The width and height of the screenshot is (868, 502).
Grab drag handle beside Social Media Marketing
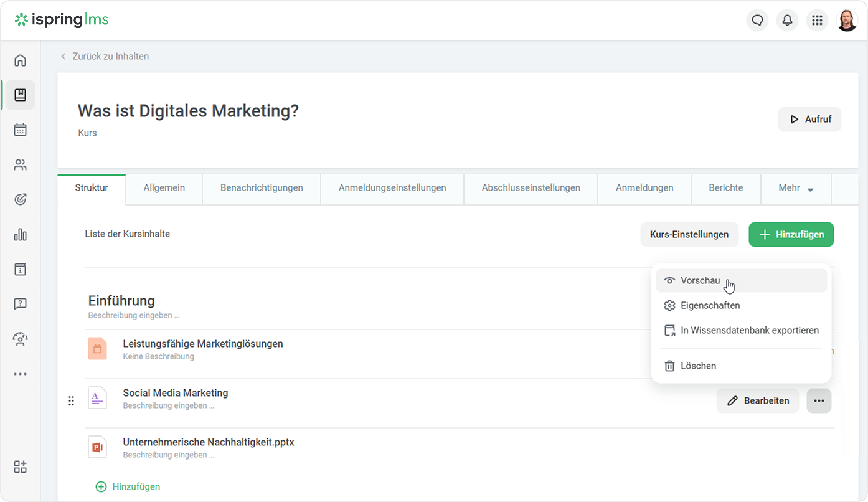point(71,401)
